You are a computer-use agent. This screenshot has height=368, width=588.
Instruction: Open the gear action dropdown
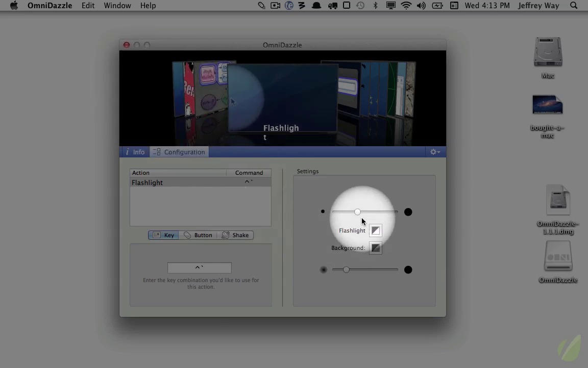[x=435, y=152]
